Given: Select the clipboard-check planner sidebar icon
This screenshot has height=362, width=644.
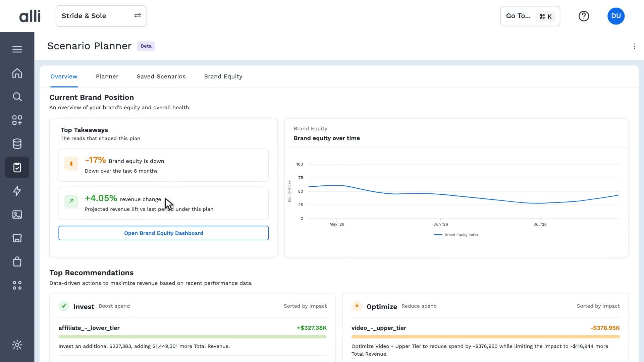Looking at the screenshot, I should click(17, 167).
